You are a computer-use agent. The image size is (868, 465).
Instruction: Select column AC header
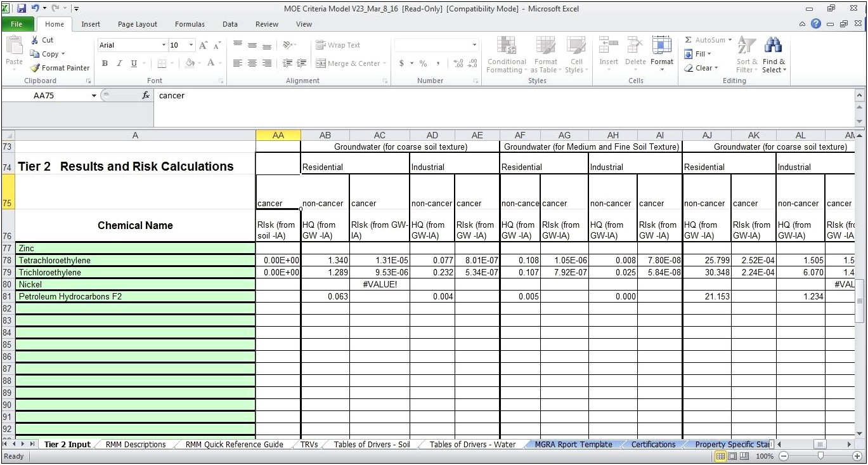coord(380,135)
